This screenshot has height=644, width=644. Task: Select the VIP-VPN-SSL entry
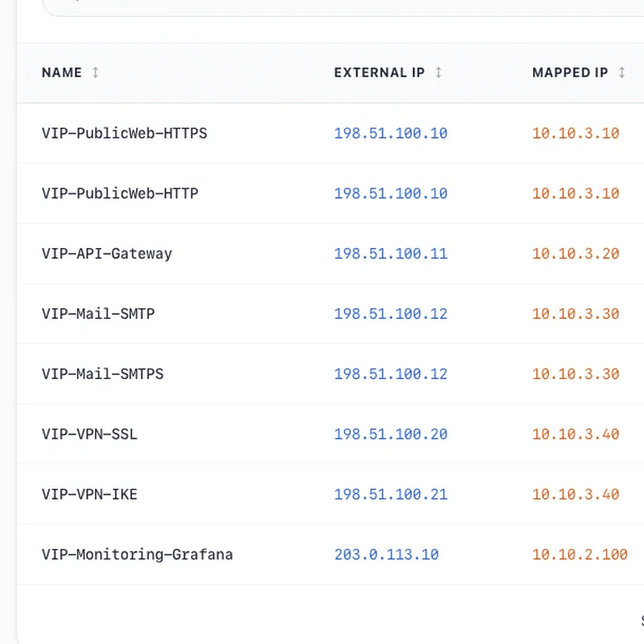click(x=89, y=434)
